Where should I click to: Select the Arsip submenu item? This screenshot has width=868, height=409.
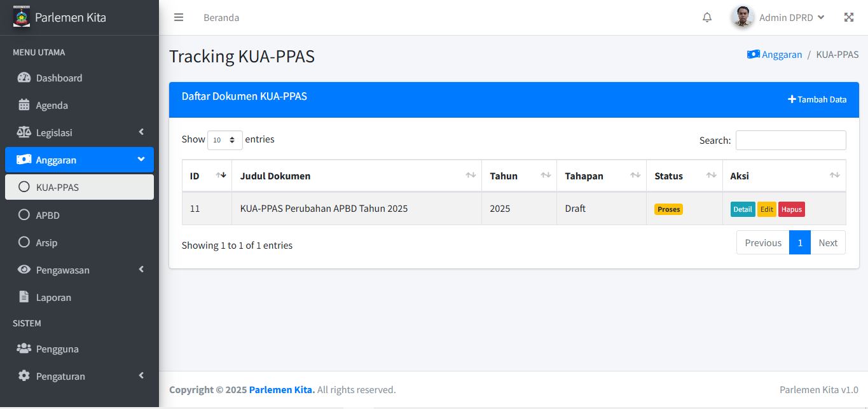[x=46, y=243]
